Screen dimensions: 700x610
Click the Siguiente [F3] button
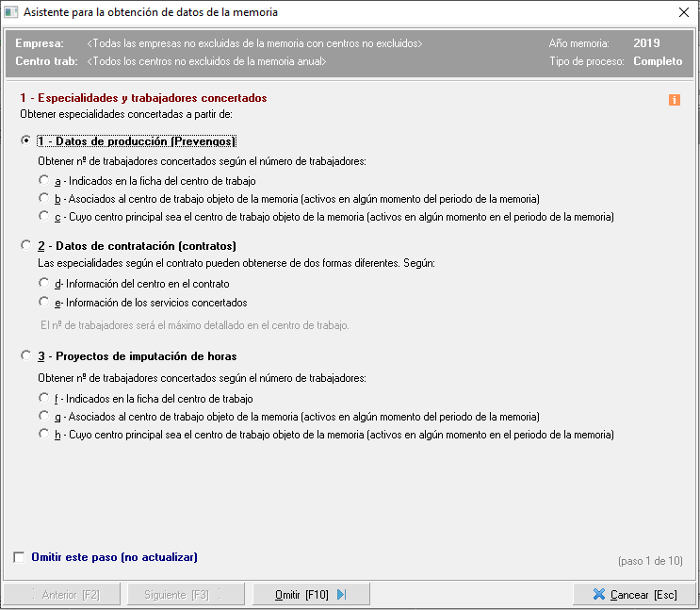point(188,595)
